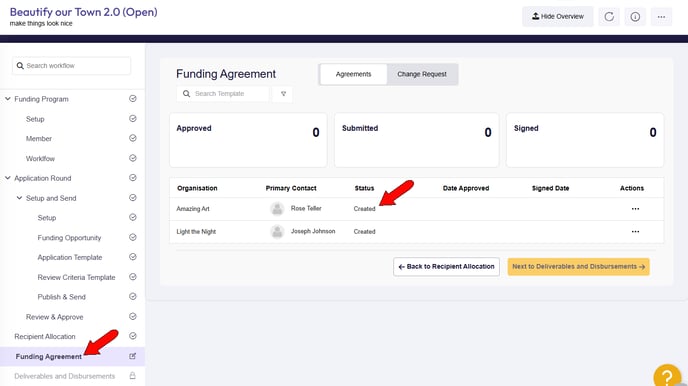Open Funding Opportunity in the sidebar
Viewport: 688px width, 386px height.
pos(69,238)
